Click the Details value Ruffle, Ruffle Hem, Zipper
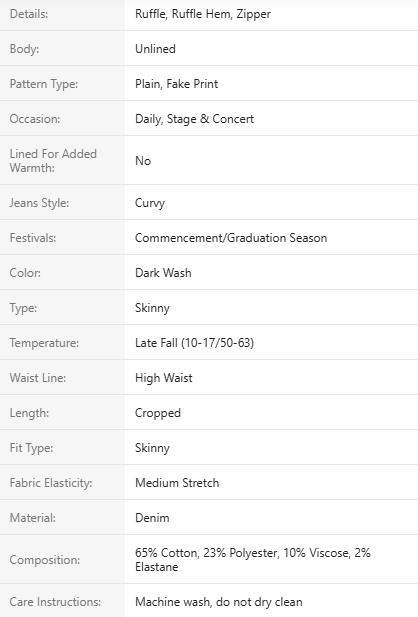The width and height of the screenshot is (418, 617). point(203,14)
